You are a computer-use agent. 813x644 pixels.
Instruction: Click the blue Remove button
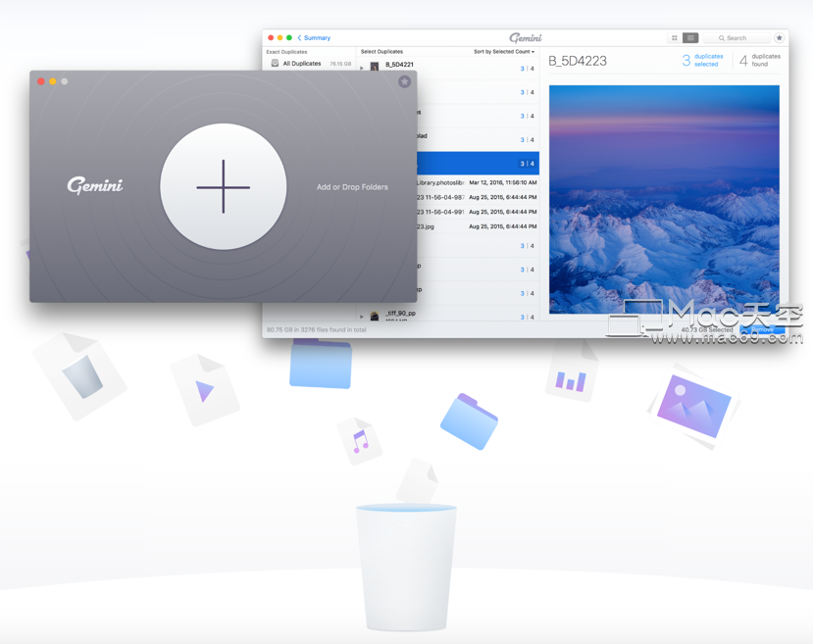pos(762,329)
